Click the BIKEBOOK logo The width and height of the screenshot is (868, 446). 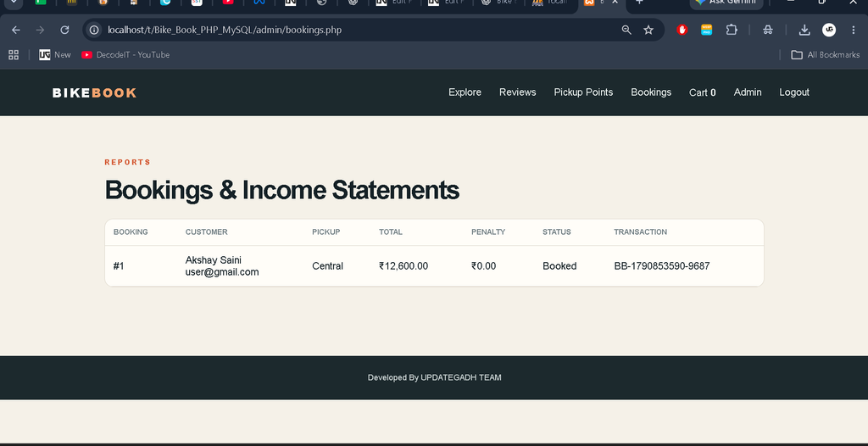pyautogui.click(x=94, y=93)
